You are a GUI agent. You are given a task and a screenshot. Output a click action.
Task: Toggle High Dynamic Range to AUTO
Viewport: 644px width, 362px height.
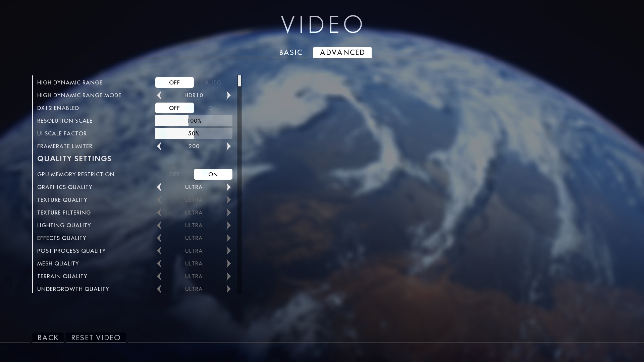[213, 82]
